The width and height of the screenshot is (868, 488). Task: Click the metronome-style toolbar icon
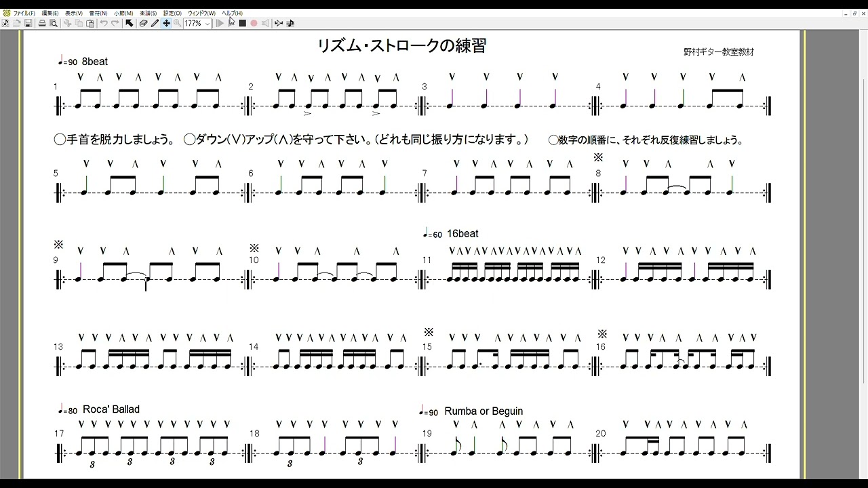coord(279,23)
